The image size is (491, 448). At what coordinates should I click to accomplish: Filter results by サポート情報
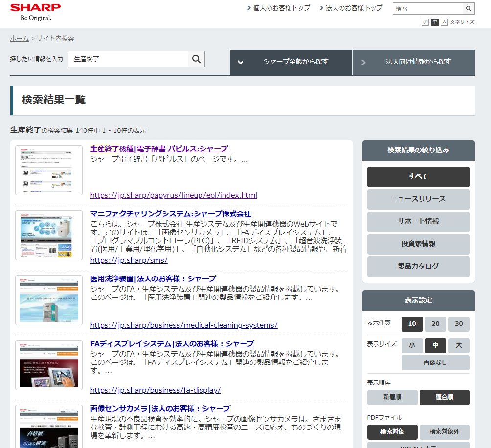click(x=418, y=222)
